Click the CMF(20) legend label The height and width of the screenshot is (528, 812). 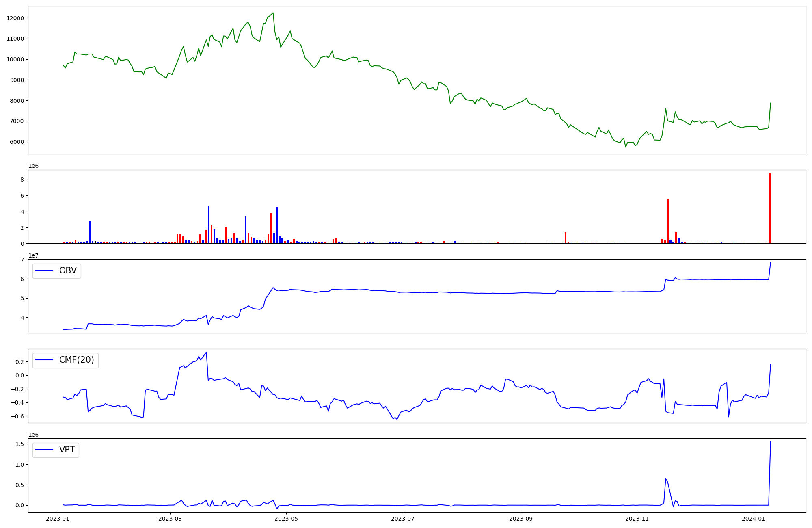(x=76, y=360)
